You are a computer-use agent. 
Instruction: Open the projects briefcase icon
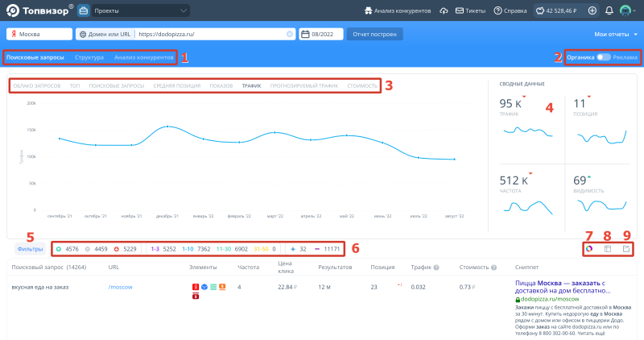coord(83,11)
